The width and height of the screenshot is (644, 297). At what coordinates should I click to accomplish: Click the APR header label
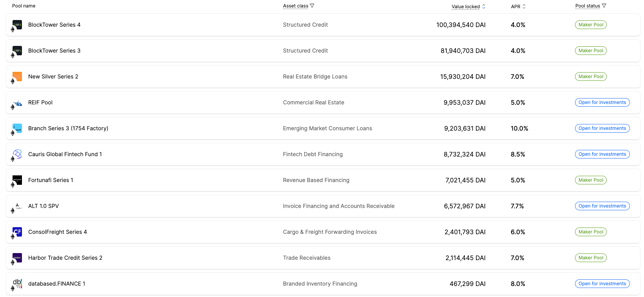[x=515, y=6]
